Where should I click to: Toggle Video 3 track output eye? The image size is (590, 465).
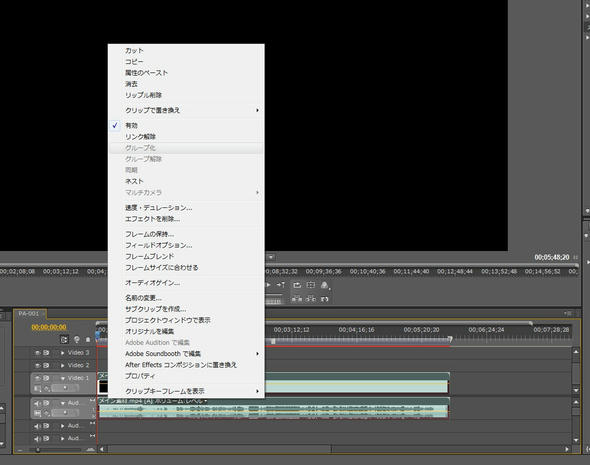37,353
